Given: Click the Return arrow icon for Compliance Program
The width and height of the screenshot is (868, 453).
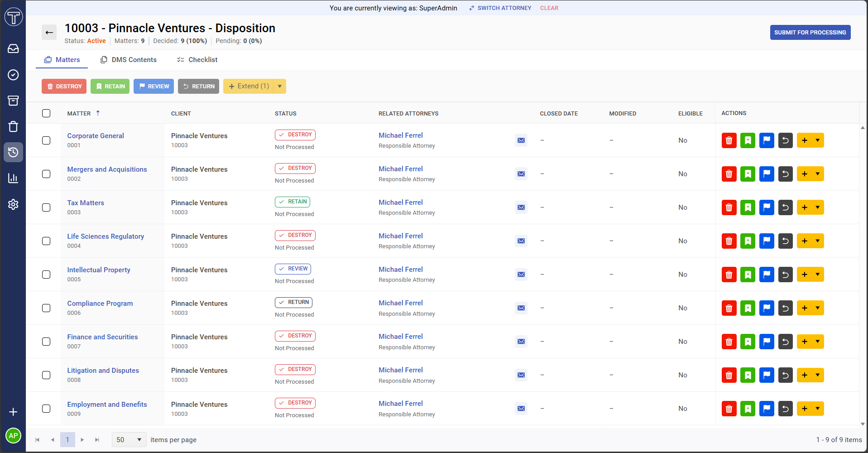Looking at the screenshot, I should tap(785, 308).
